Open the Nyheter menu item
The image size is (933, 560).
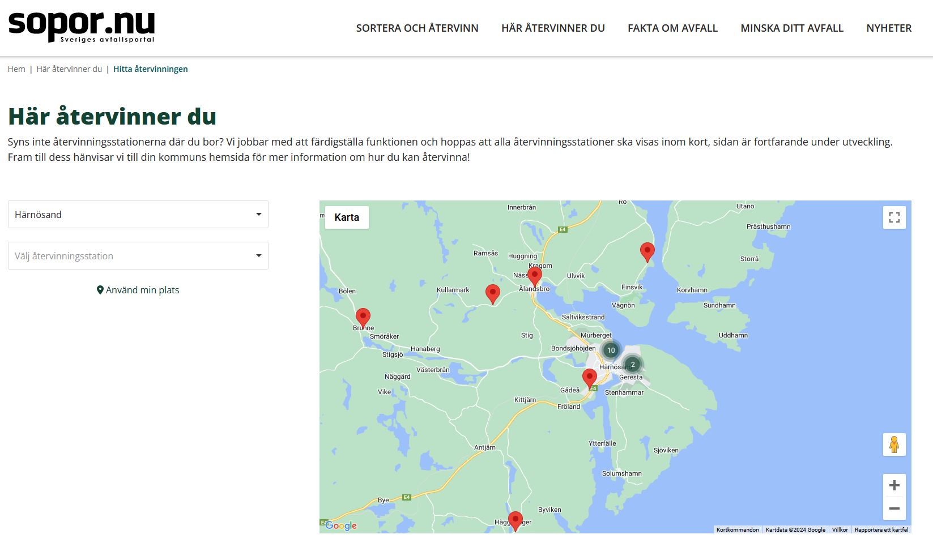coord(889,28)
